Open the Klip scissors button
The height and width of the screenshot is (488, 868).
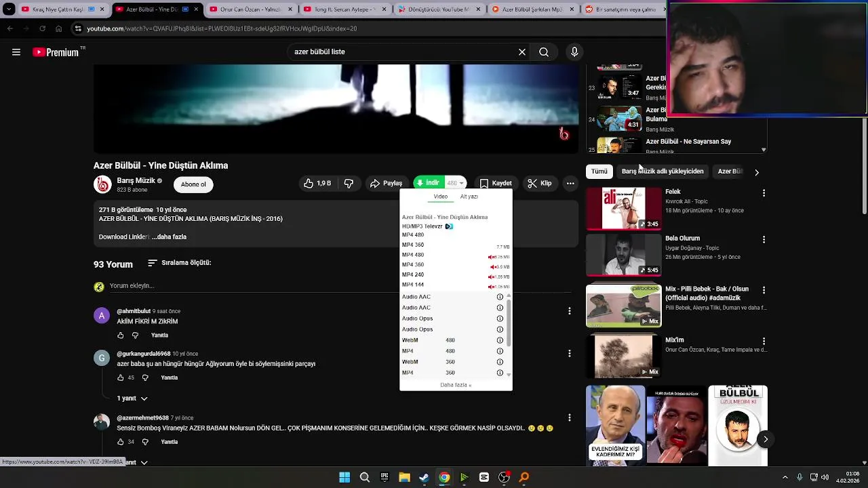[x=540, y=183]
